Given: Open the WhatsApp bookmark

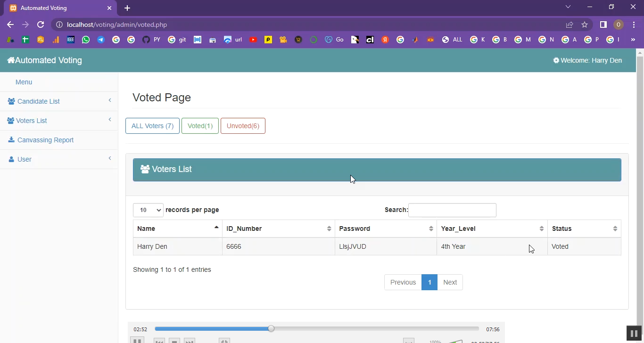Looking at the screenshot, I should (85, 40).
